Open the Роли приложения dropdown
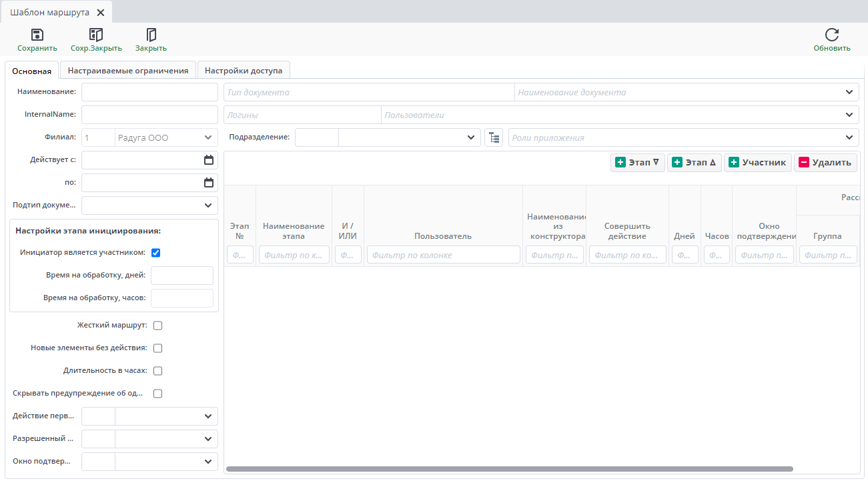The width and height of the screenshot is (868, 481). pyautogui.click(x=849, y=137)
